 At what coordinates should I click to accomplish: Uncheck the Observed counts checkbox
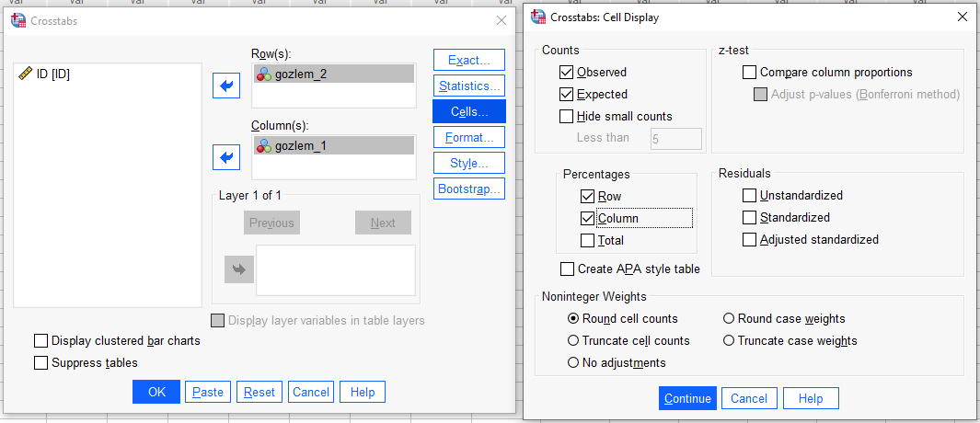coord(567,73)
